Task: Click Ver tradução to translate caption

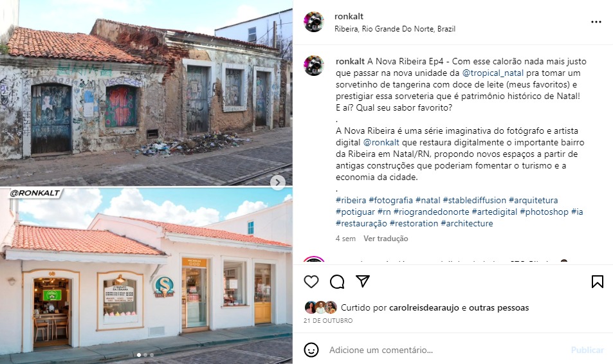Action: [x=386, y=239]
